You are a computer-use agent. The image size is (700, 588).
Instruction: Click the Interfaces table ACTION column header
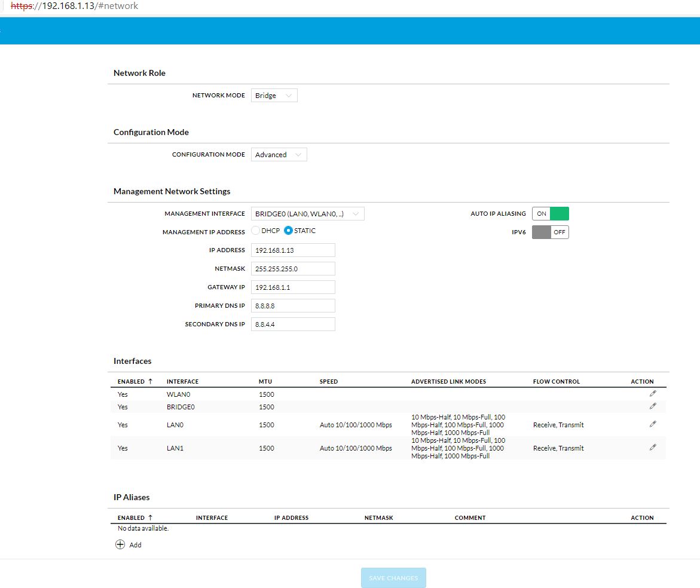[x=642, y=381]
